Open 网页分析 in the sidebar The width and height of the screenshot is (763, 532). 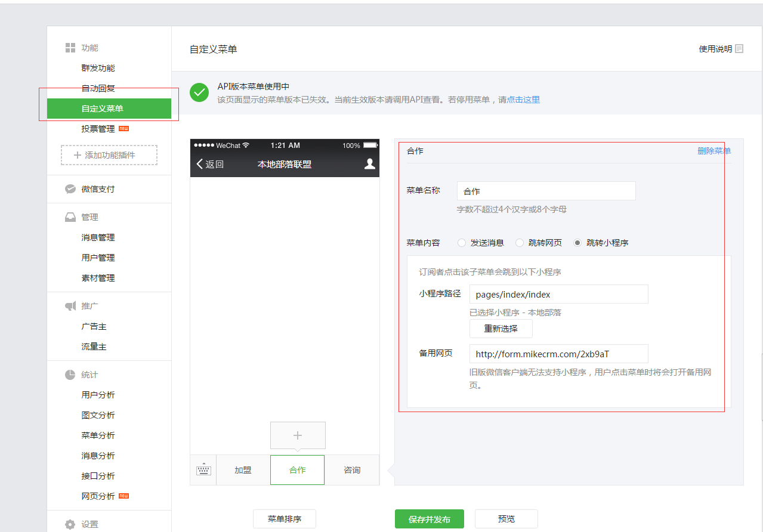pos(98,496)
